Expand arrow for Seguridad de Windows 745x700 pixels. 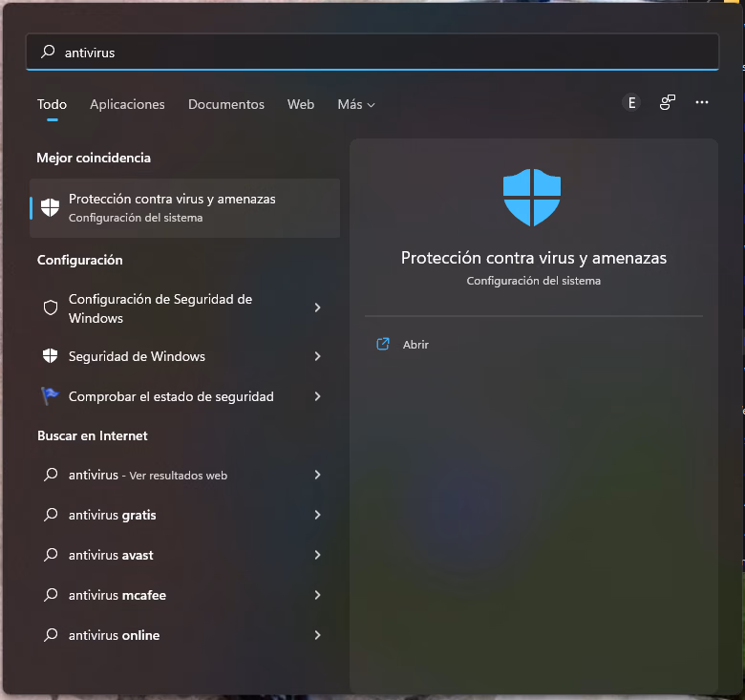(317, 356)
